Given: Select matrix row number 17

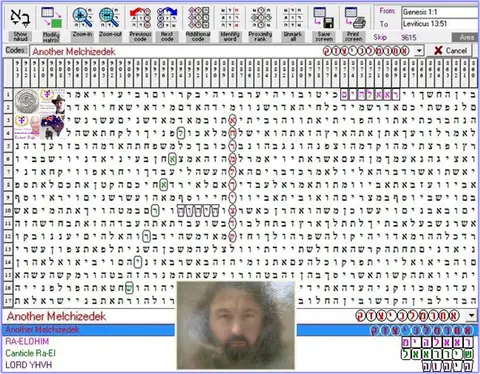Looking at the screenshot, I should tap(8, 301).
